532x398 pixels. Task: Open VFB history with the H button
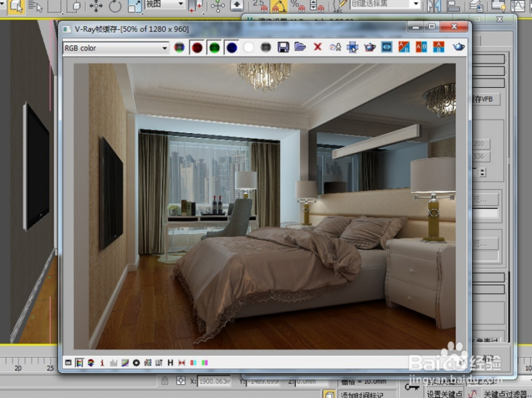[x=170, y=363]
